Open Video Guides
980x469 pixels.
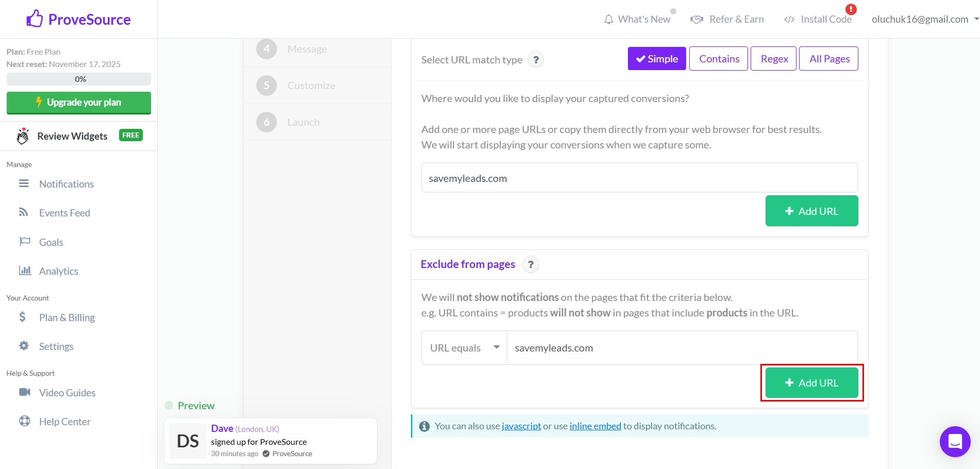click(67, 392)
